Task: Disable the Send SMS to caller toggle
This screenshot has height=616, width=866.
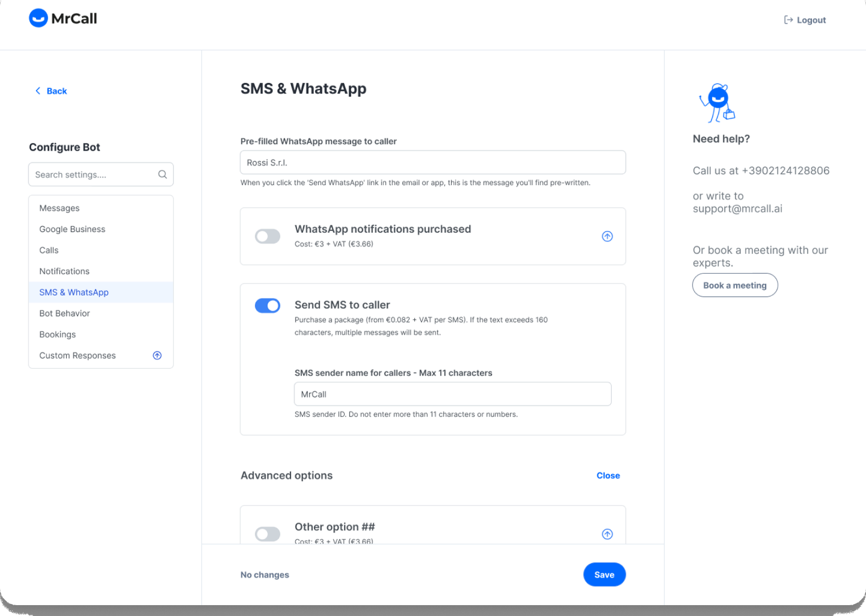Action: [268, 306]
